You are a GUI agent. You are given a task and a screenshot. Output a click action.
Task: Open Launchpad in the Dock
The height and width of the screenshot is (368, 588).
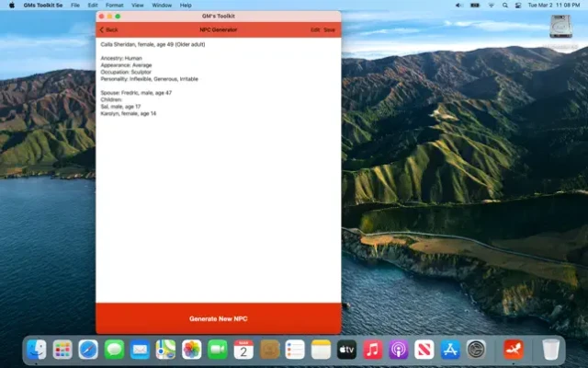[62, 349]
